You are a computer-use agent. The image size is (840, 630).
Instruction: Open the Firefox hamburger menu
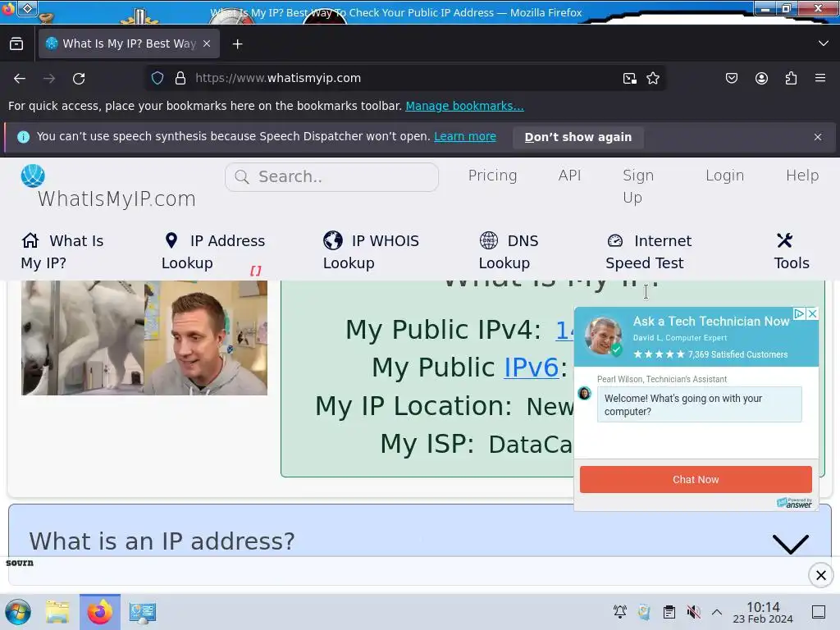click(x=820, y=78)
